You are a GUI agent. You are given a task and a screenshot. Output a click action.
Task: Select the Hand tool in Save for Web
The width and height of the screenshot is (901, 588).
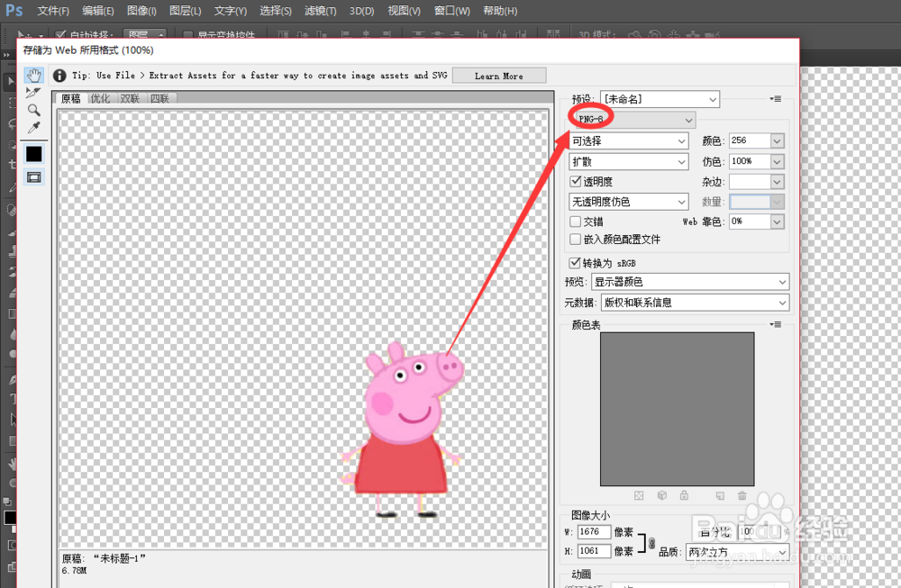(34, 76)
